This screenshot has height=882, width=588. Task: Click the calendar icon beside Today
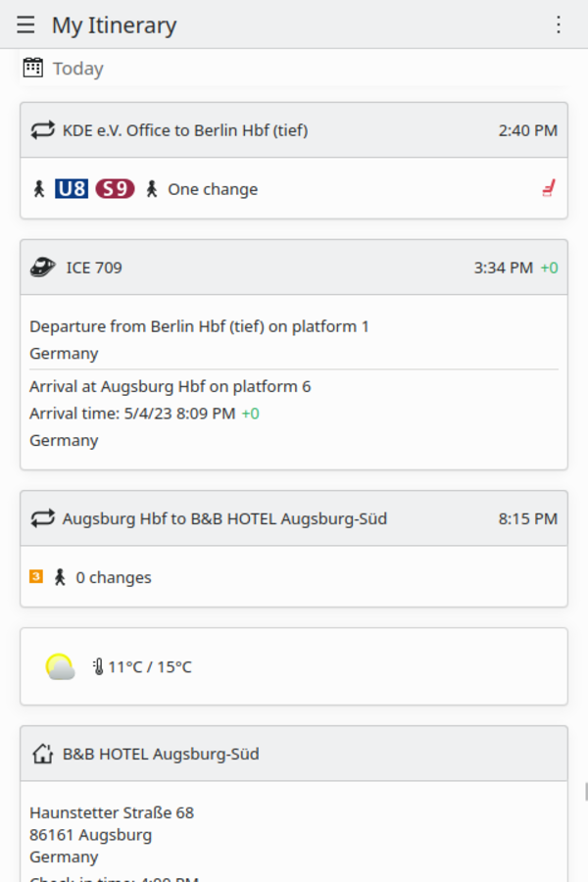click(32, 67)
